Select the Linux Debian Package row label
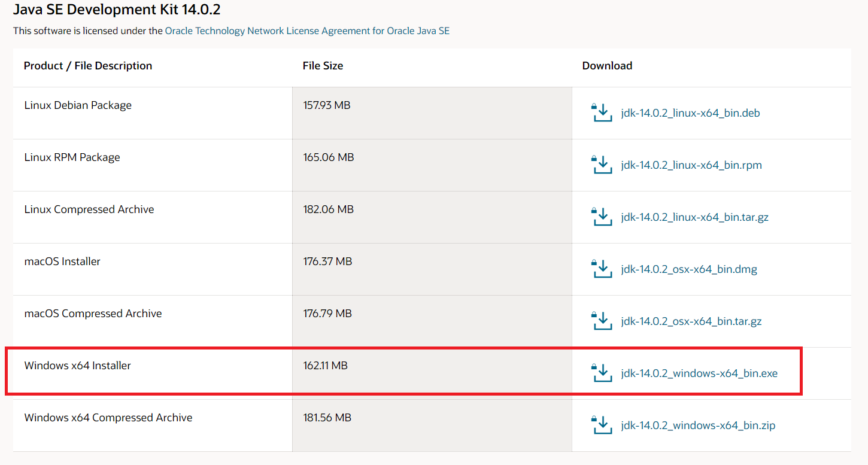 click(x=78, y=105)
